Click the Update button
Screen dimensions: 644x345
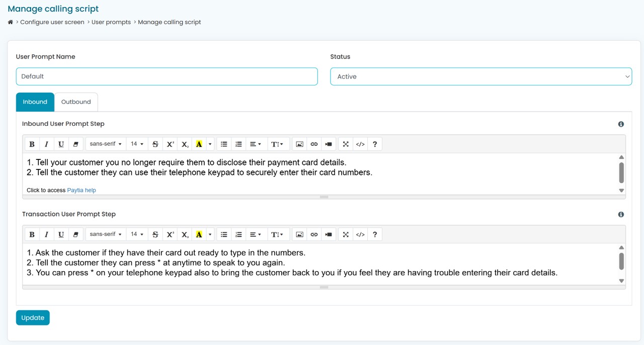point(33,318)
